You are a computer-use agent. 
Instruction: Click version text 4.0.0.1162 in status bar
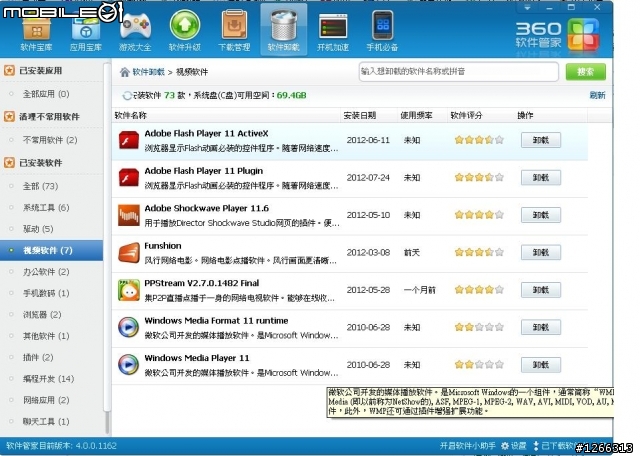pyautogui.click(x=96, y=446)
